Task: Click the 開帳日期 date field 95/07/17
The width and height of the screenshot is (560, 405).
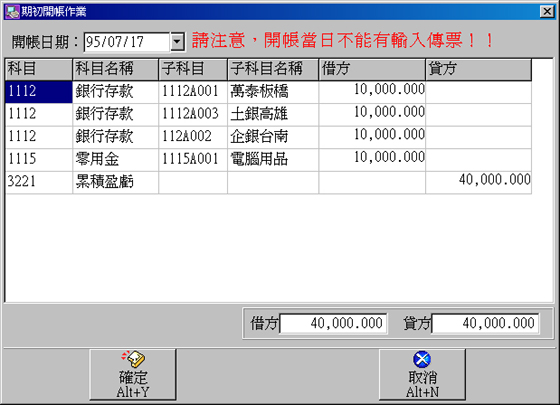Action: (127, 42)
